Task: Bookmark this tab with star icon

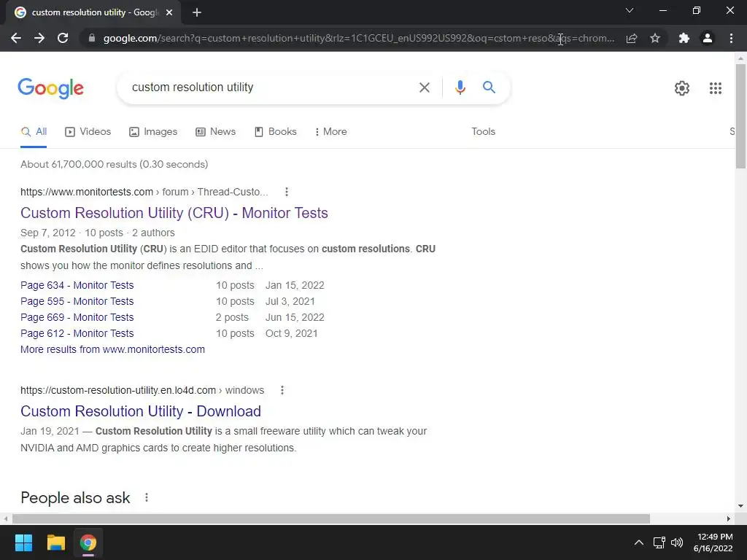Action: (655, 38)
